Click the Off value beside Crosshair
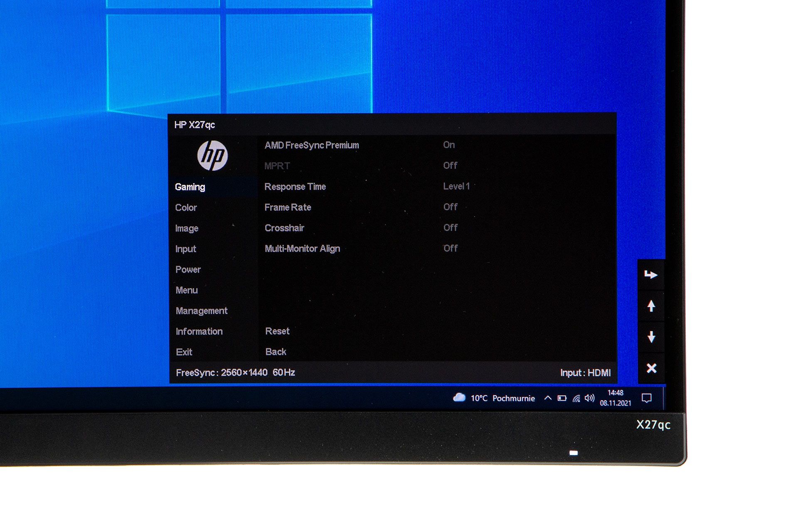 coord(450,227)
